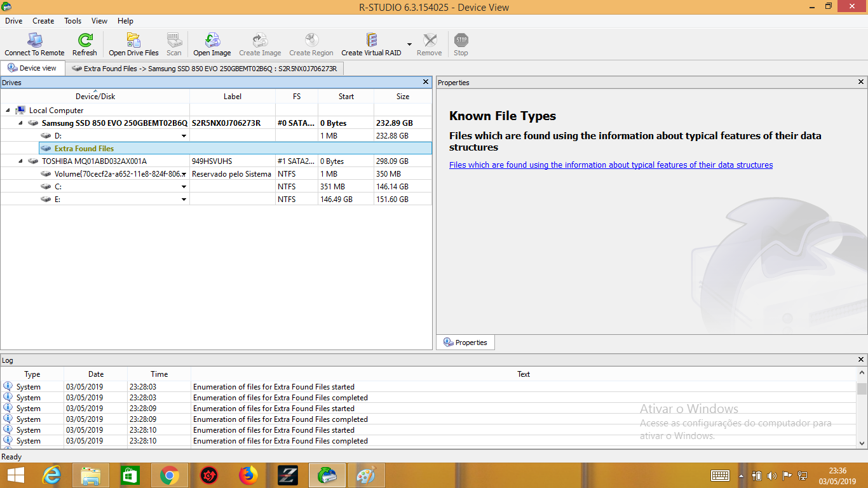The image size is (868, 488).
Task: Open the Create menu
Action: [x=43, y=21]
